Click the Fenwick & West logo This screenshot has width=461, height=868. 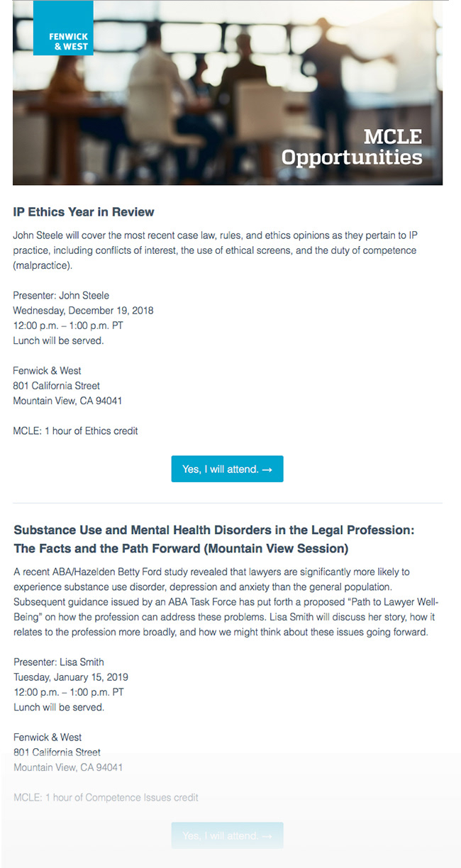click(63, 28)
